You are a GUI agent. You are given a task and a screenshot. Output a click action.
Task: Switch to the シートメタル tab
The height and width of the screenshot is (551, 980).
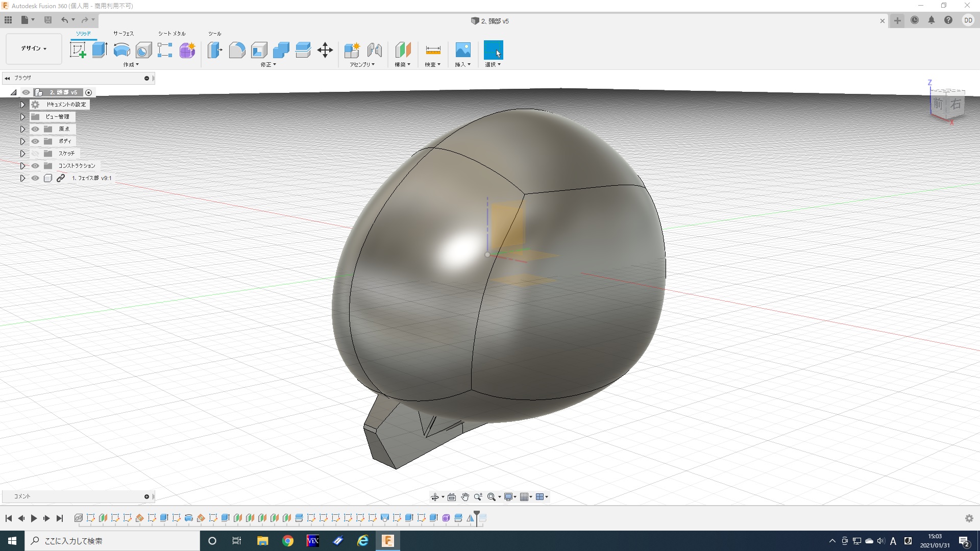tap(171, 33)
